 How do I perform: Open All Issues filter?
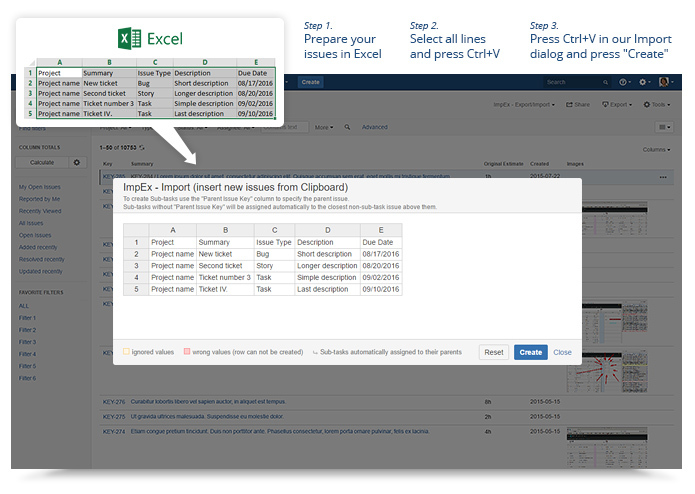[31, 223]
